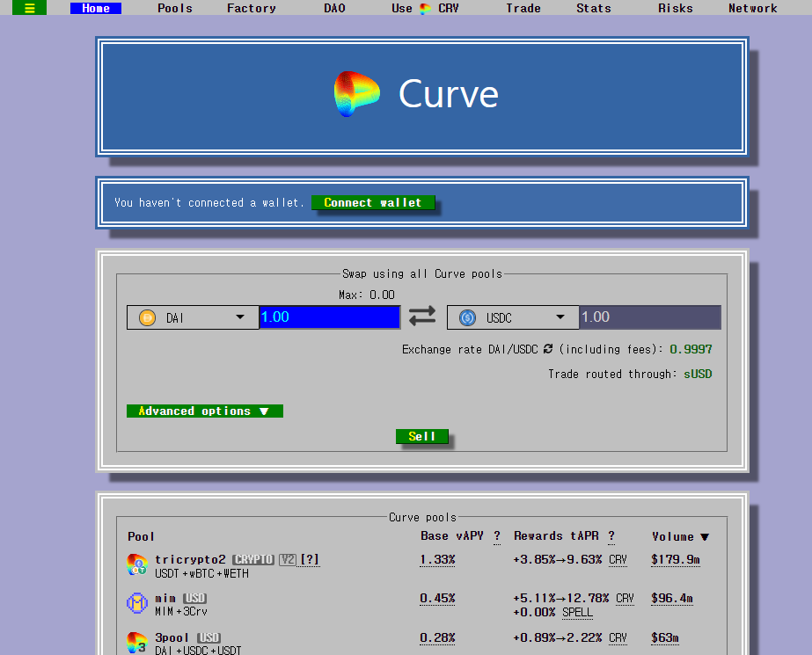
Task: Click the DAI coin icon
Action: tap(148, 317)
